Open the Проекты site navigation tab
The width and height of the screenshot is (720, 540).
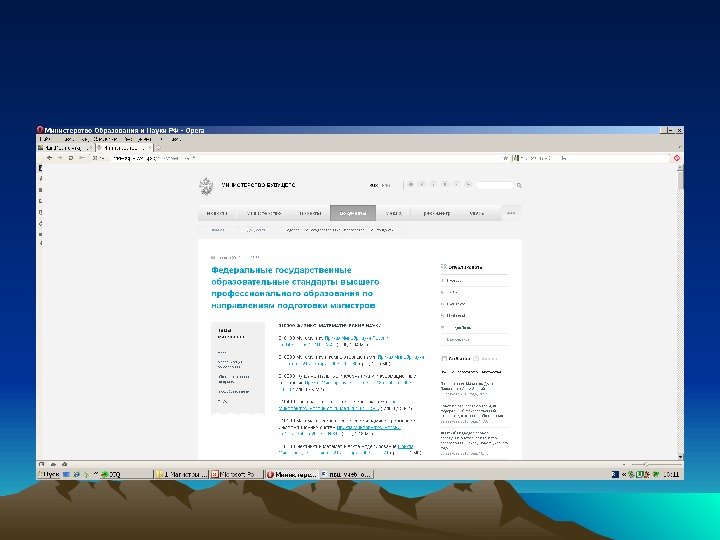point(310,213)
